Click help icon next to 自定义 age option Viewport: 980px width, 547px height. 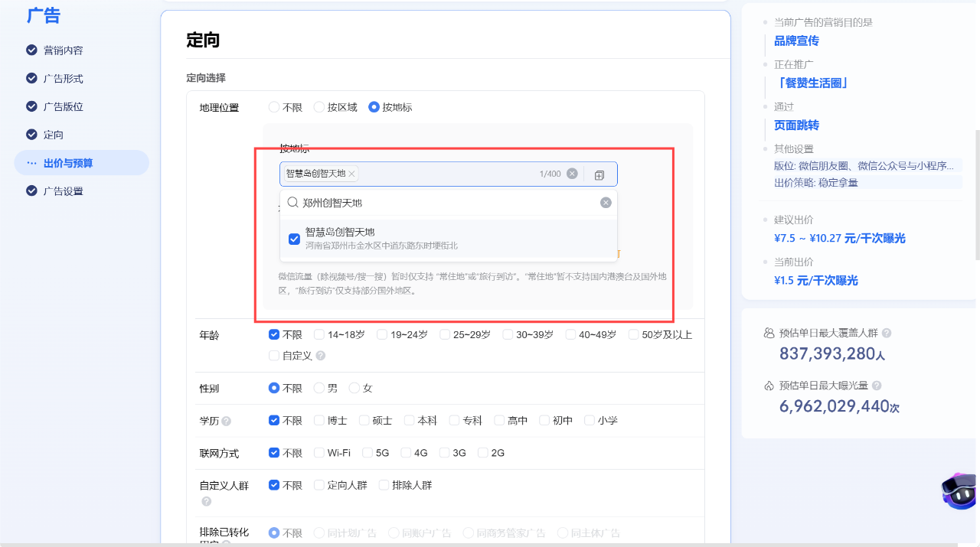click(x=321, y=356)
